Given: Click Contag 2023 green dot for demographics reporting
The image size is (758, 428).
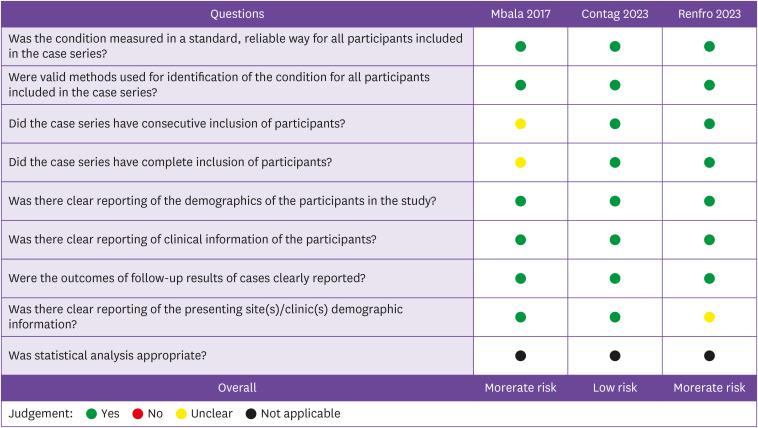Looking at the screenshot, I should 615,201.
